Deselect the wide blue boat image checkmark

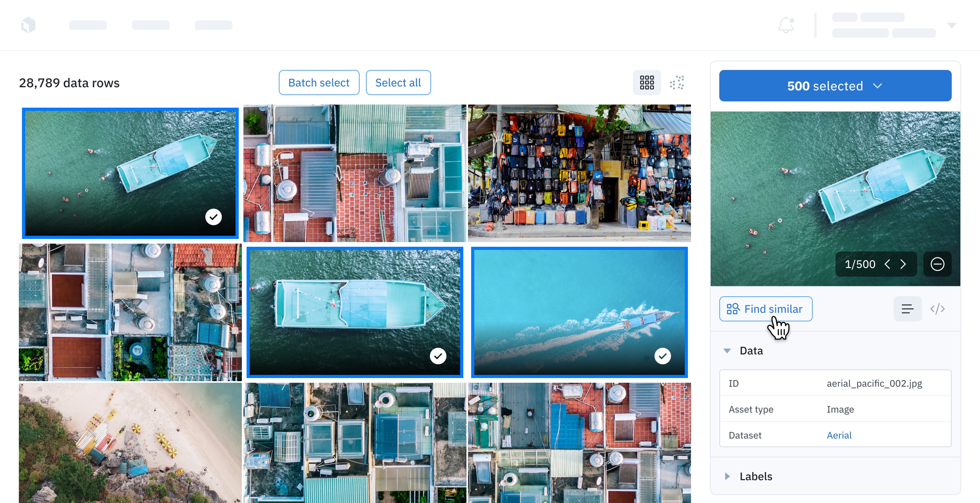[x=438, y=356]
